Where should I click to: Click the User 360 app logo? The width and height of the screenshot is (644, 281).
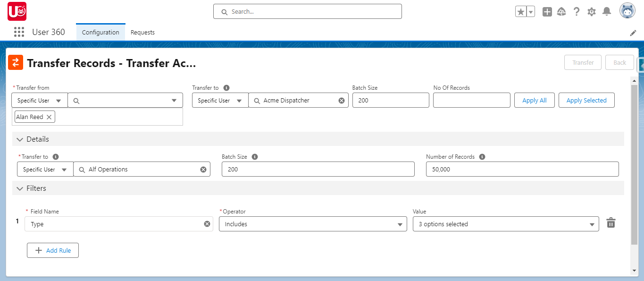[x=17, y=11]
